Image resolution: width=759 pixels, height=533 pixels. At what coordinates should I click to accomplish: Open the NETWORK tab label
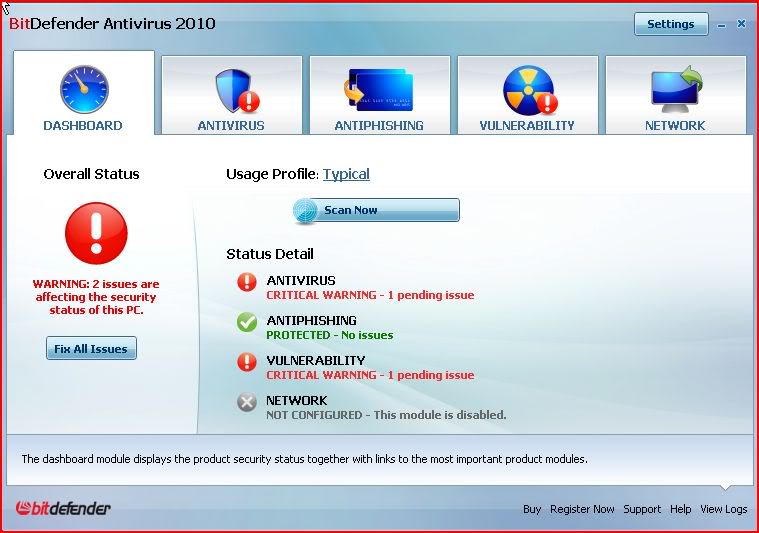(675, 126)
